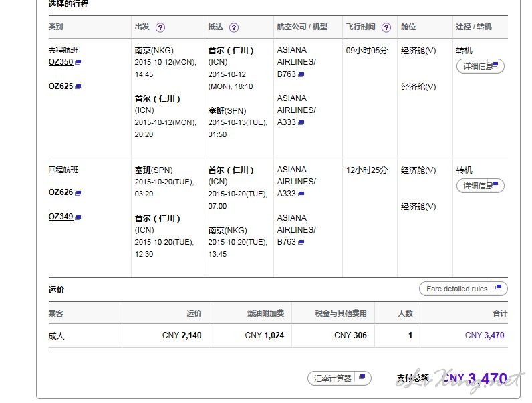The height and width of the screenshot is (403, 532).
Task: Open flight OZ349 details link
Action: click(x=61, y=217)
